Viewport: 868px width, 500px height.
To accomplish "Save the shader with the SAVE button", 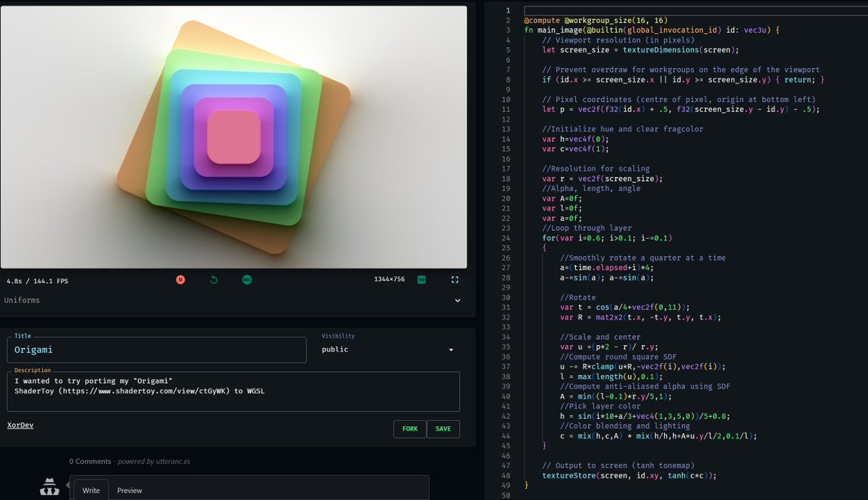I will (x=443, y=428).
